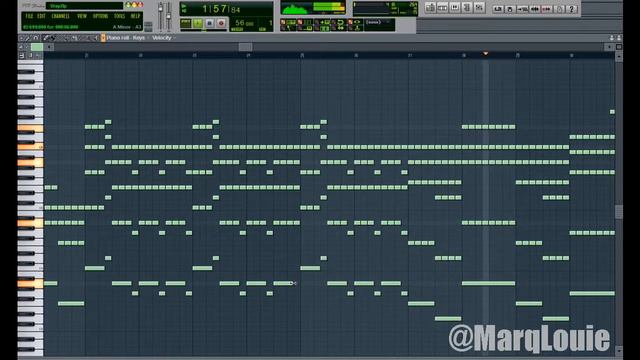Click the Render to audio toolbar icon
The height and width of the screenshot is (360, 640).
[522, 9]
